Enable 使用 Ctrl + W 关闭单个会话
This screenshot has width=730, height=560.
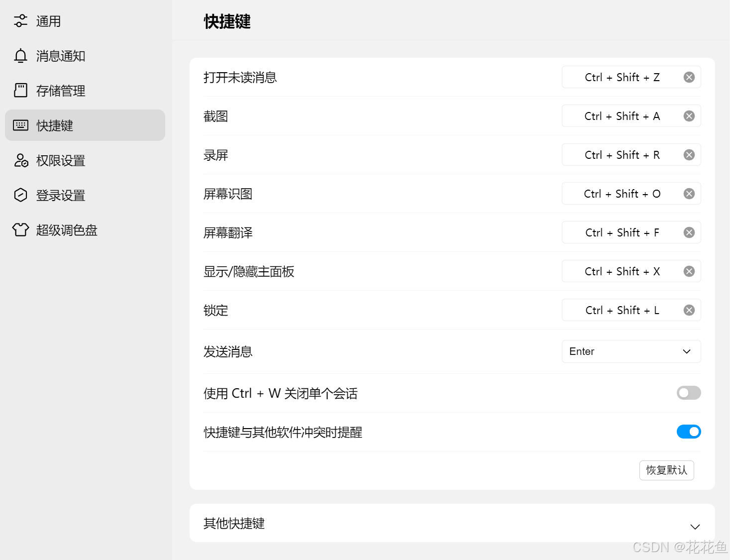coord(689,393)
